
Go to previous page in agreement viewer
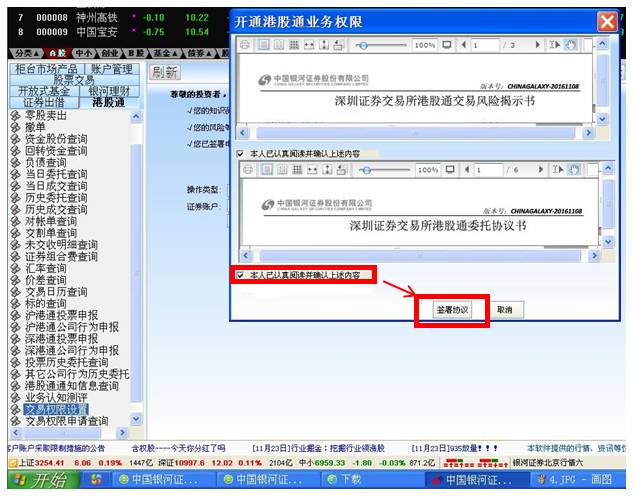click(x=467, y=170)
